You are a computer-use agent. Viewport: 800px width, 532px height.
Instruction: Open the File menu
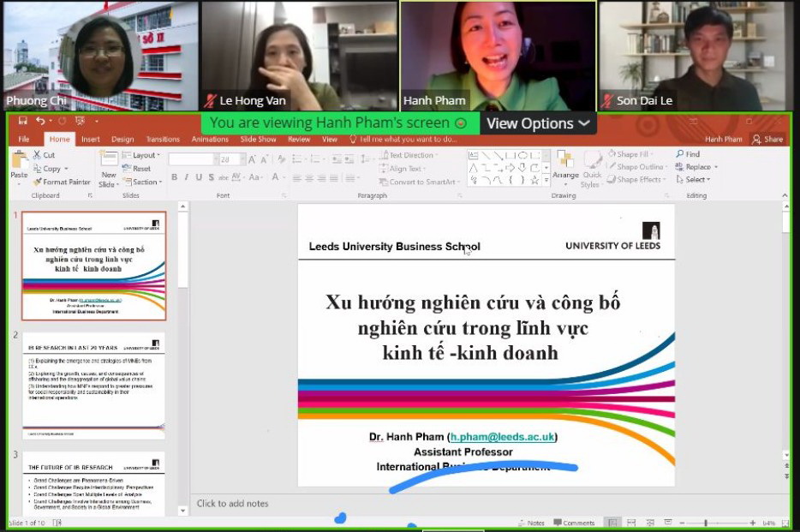24,139
